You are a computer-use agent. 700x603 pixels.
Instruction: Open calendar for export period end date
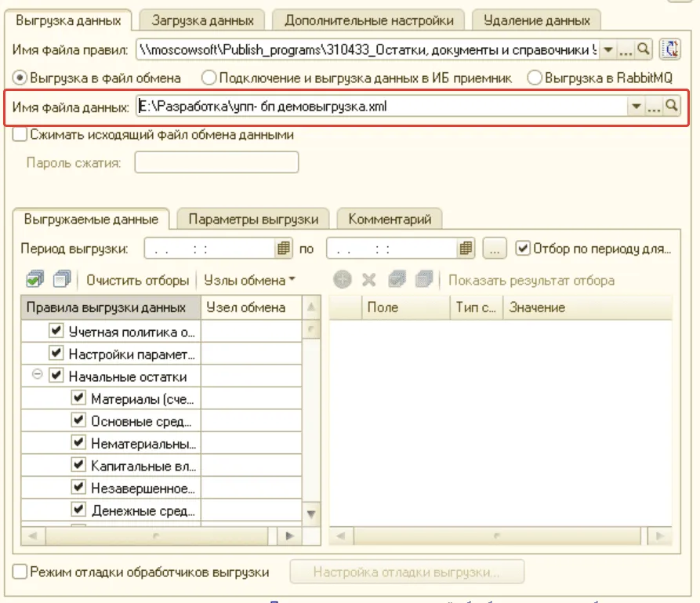coord(466,249)
